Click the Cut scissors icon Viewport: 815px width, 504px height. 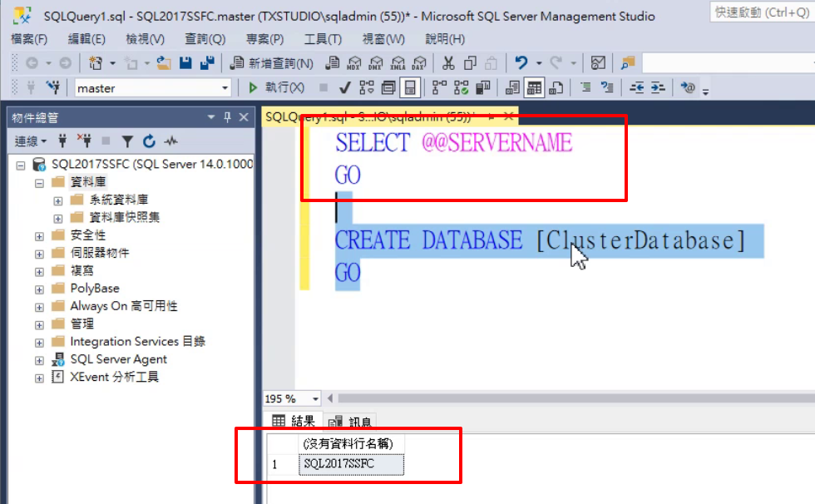click(448, 63)
